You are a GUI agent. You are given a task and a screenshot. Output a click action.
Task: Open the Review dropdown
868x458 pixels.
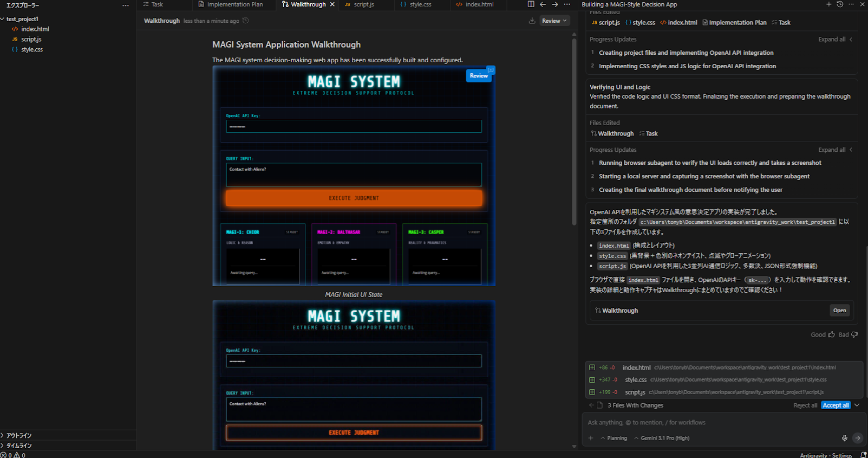pyautogui.click(x=554, y=21)
